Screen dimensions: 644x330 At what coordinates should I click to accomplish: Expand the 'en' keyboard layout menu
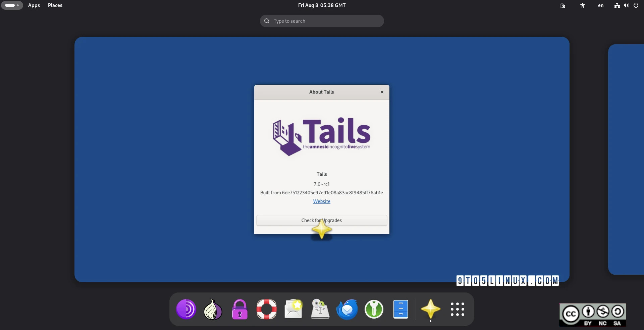[601, 5]
